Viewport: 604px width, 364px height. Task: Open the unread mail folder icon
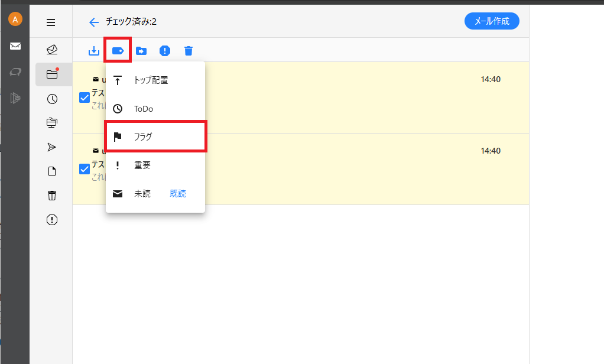52,49
